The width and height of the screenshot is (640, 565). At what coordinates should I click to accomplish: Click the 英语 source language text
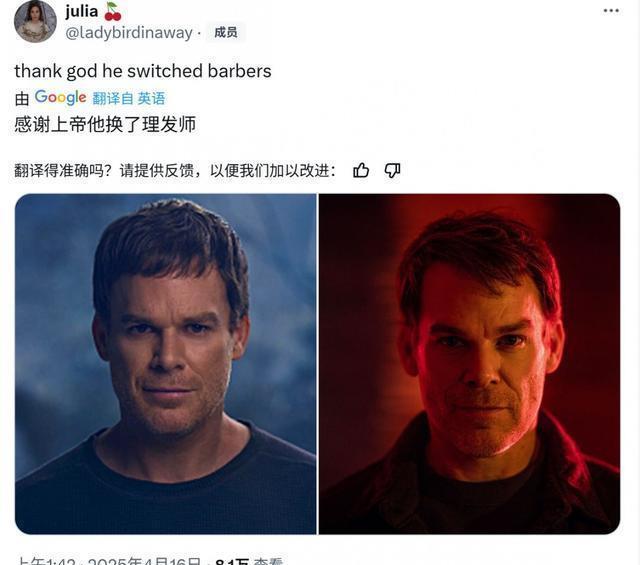(151, 98)
